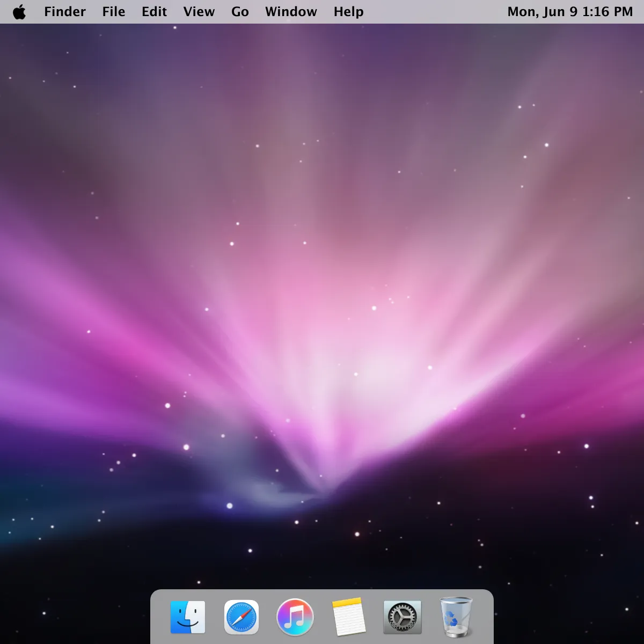Show the View menu options
644x644 pixels.
(x=199, y=12)
